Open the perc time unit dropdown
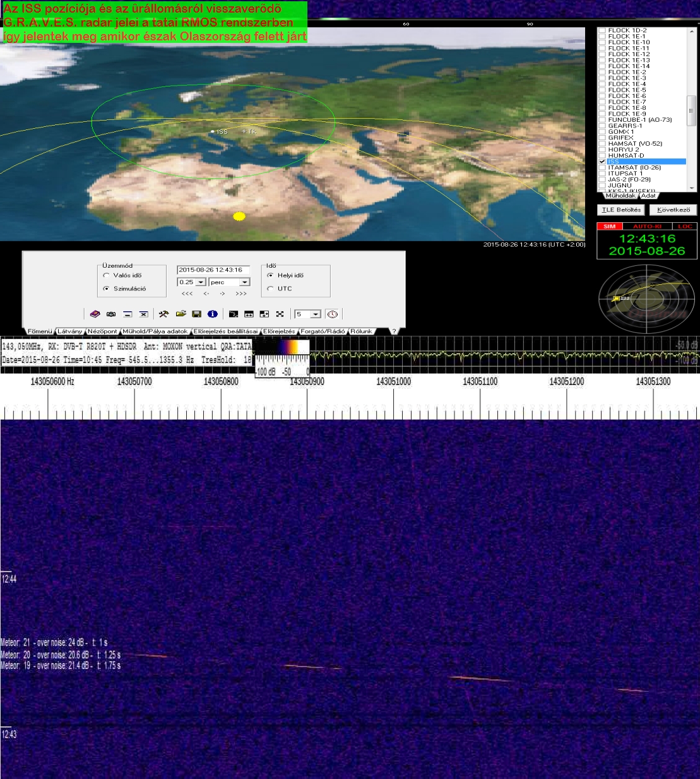Viewport: 700px width, 779px height. [x=244, y=282]
